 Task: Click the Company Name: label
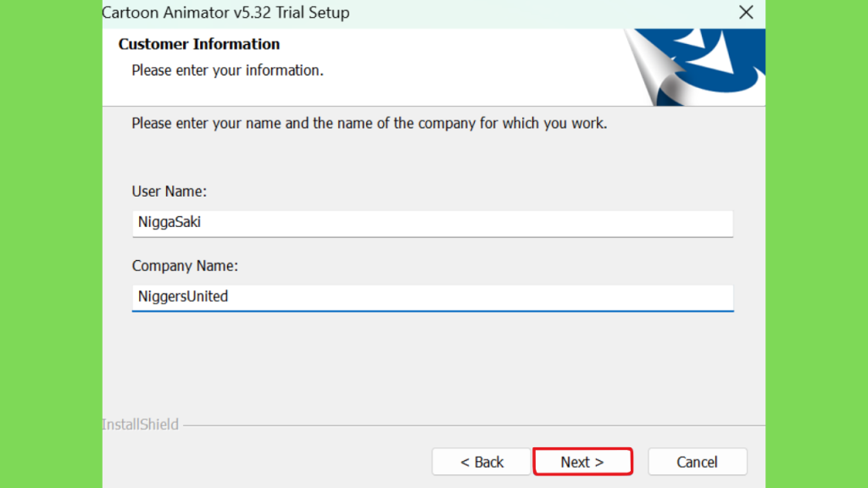[x=185, y=266]
